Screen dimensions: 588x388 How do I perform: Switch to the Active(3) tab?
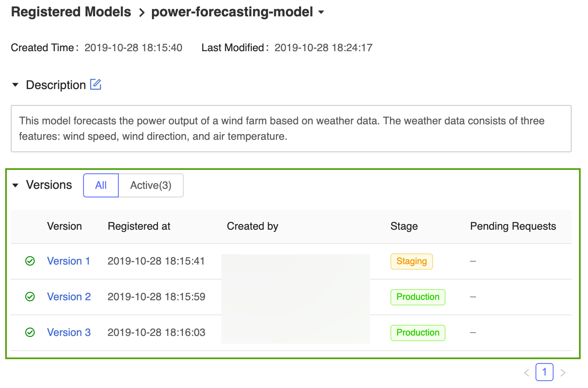tap(151, 185)
